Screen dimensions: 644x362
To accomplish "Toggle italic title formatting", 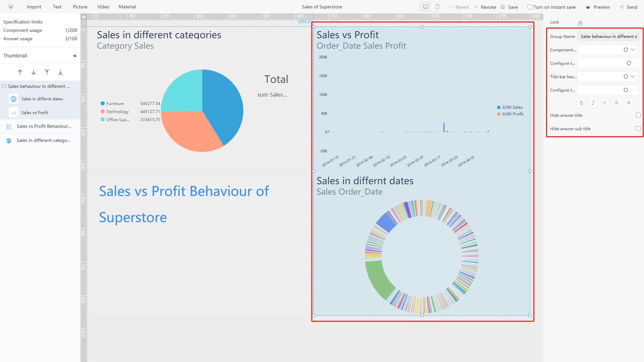I will pyautogui.click(x=593, y=103).
